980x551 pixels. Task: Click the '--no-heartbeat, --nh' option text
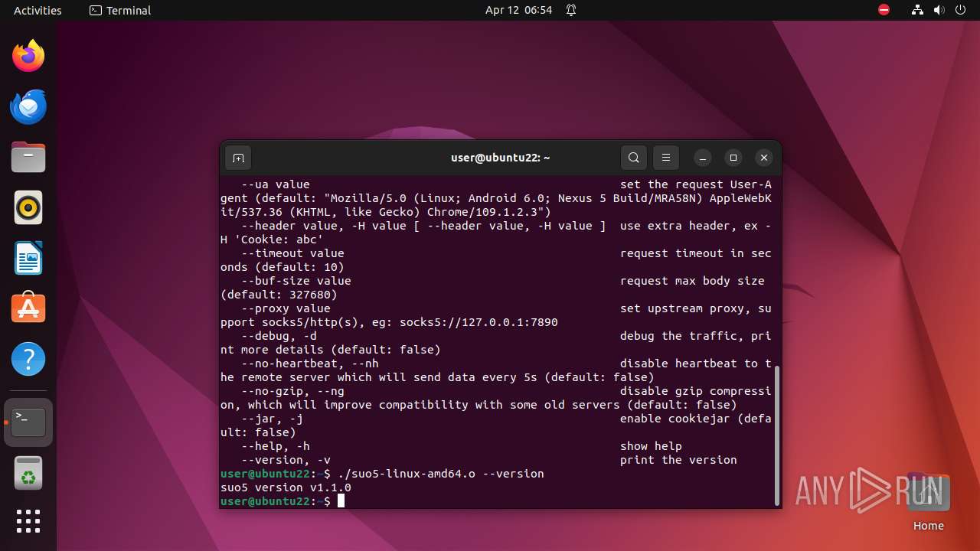309,364
